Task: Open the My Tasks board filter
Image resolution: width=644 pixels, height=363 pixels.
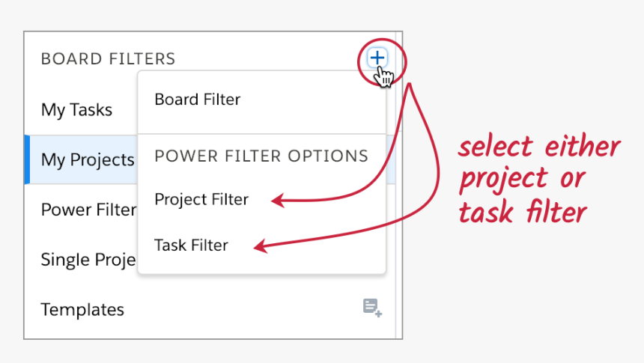Action: point(76,109)
